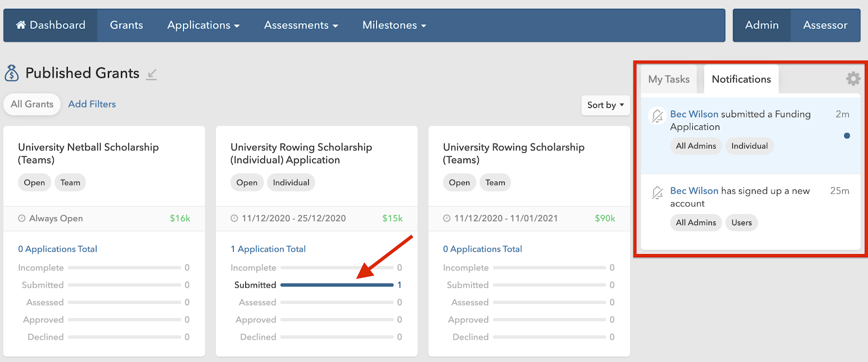Open the 1 Application Total link
Screen dimensions: 868x362
coord(268,249)
